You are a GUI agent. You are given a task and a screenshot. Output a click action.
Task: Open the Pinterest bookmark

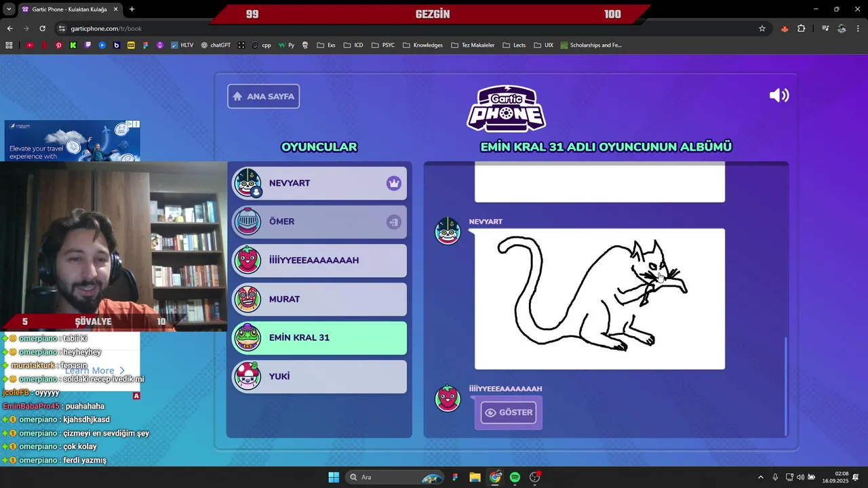tap(59, 45)
